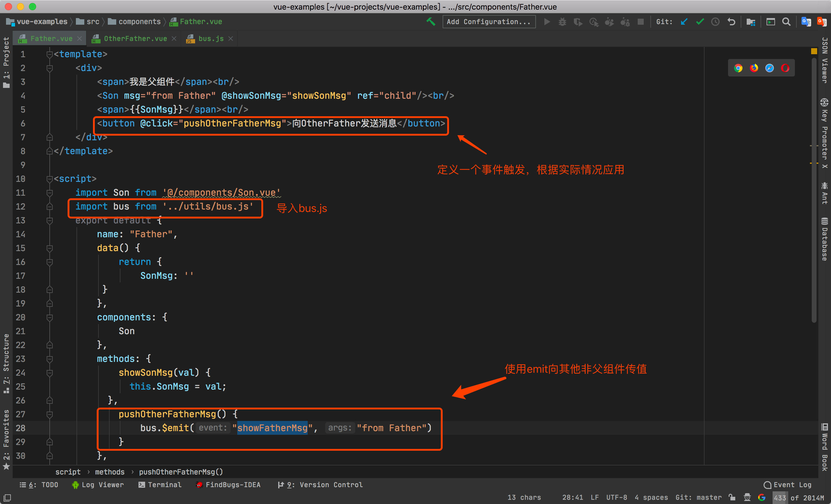Open the TODO tool window
The width and height of the screenshot is (831, 504).
(x=39, y=485)
